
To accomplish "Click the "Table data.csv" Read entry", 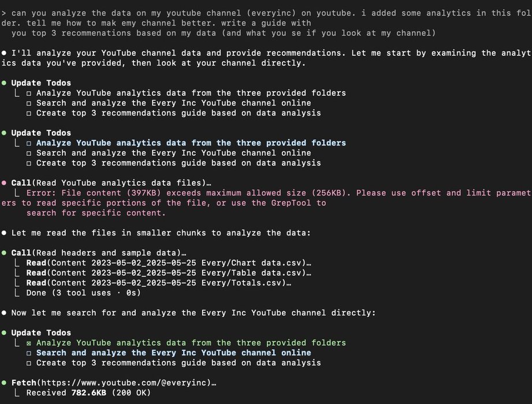I will 169,273.
